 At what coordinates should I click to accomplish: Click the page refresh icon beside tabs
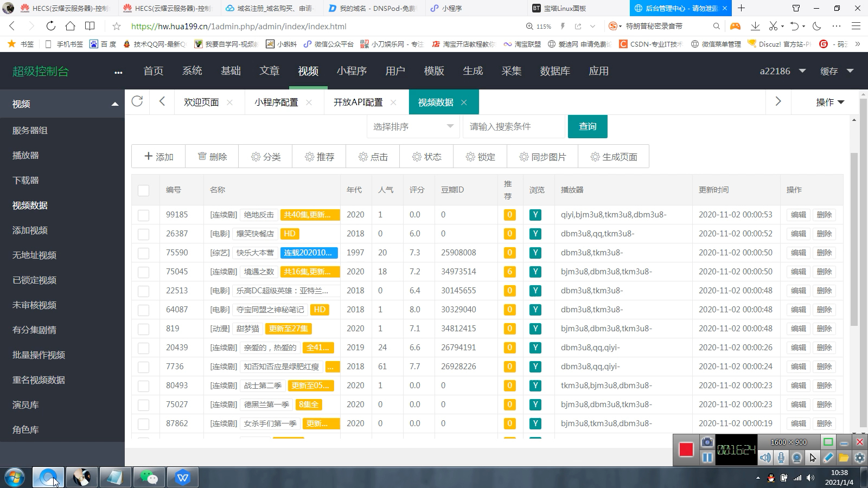[137, 101]
